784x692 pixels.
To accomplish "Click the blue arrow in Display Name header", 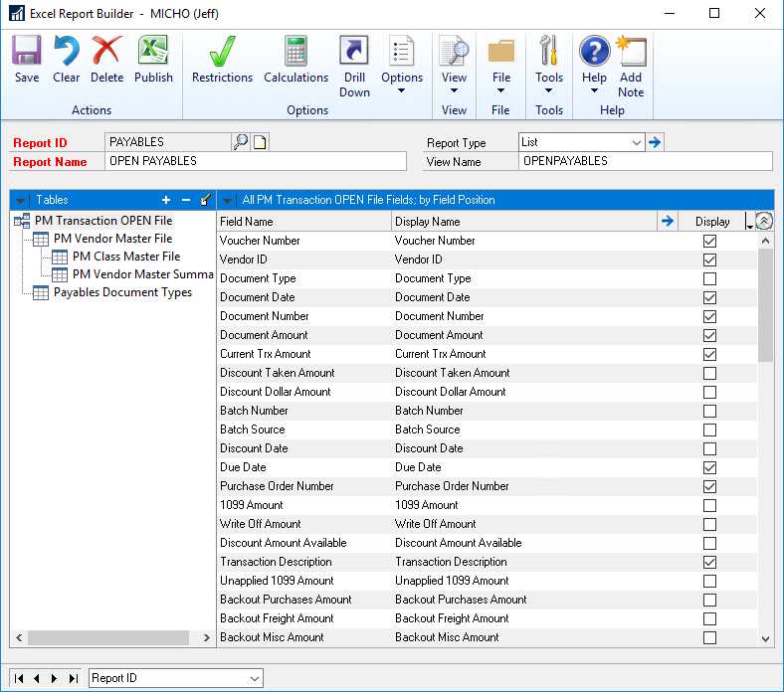I will tap(668, 221).
